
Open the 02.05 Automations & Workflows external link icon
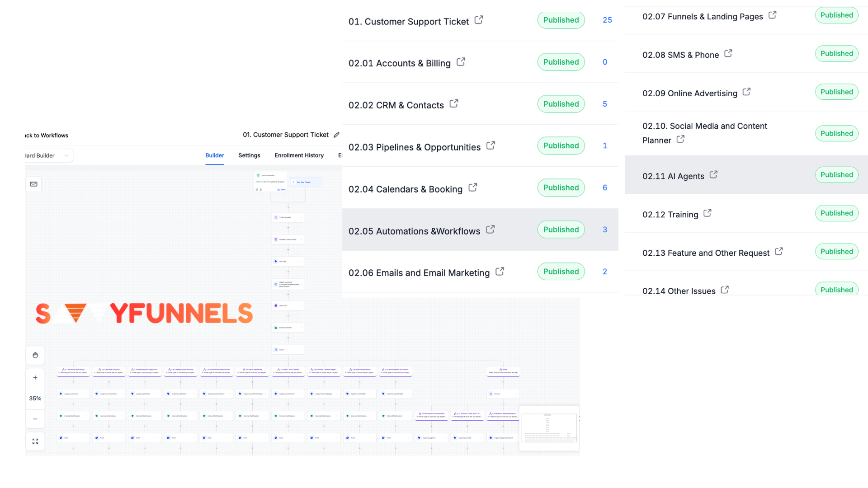[490, 230]
